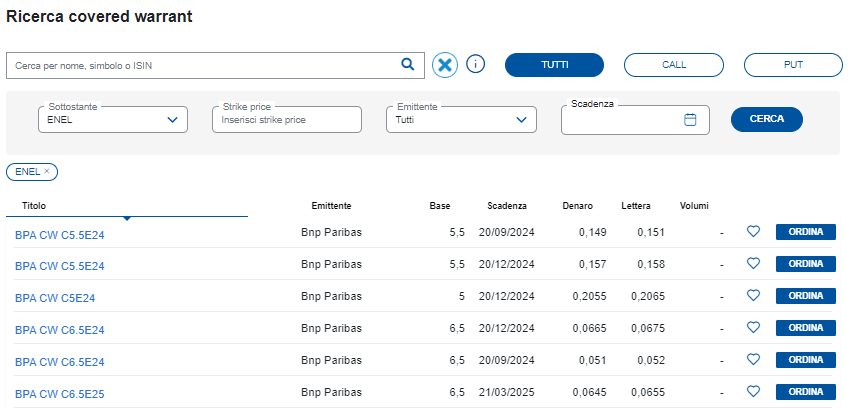Sort by the Base column header
The width and height of the screenshot is (867, 408).
point(440,206)
